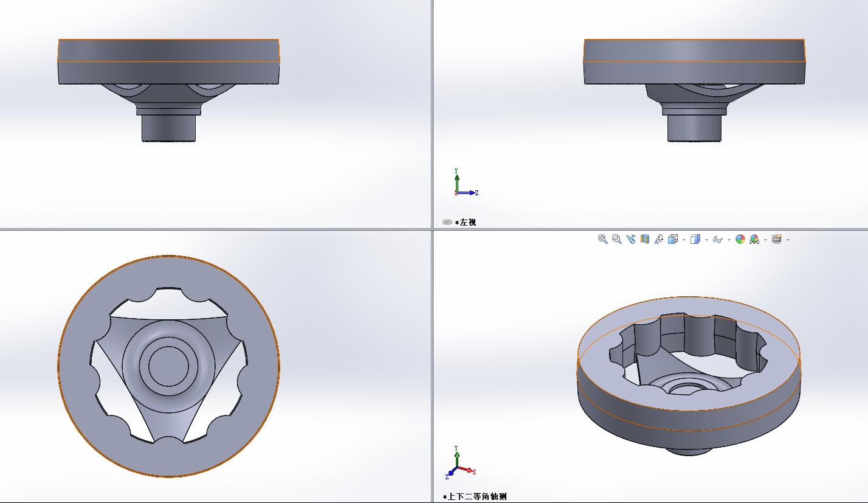Click the Zoom to Fit magnifier icon
The width and height of the screenshot is (868, 503).
pyautogui.click(x=603, y=240)
